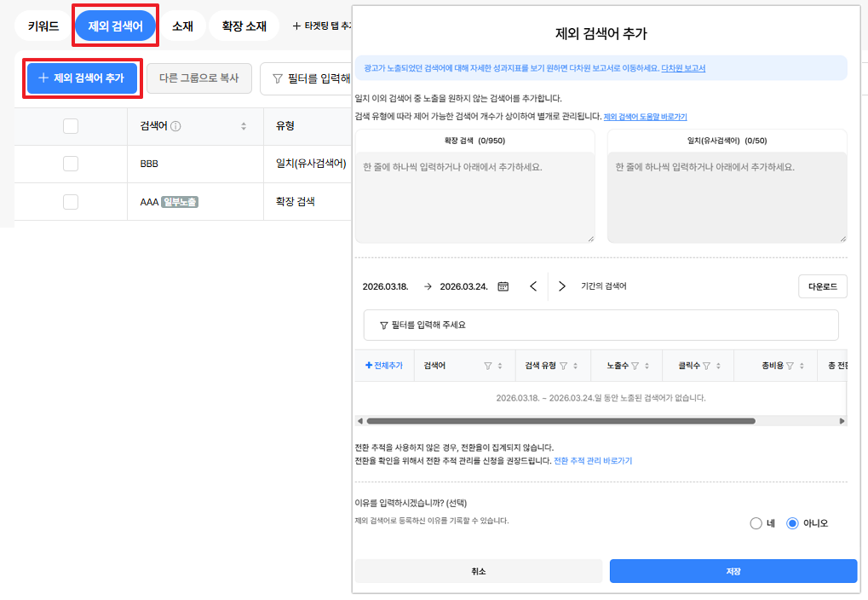Viewport: 868px width, 600px height.
Task: Click the 전체추가 plus link
Action: click(x=384, y=366)
